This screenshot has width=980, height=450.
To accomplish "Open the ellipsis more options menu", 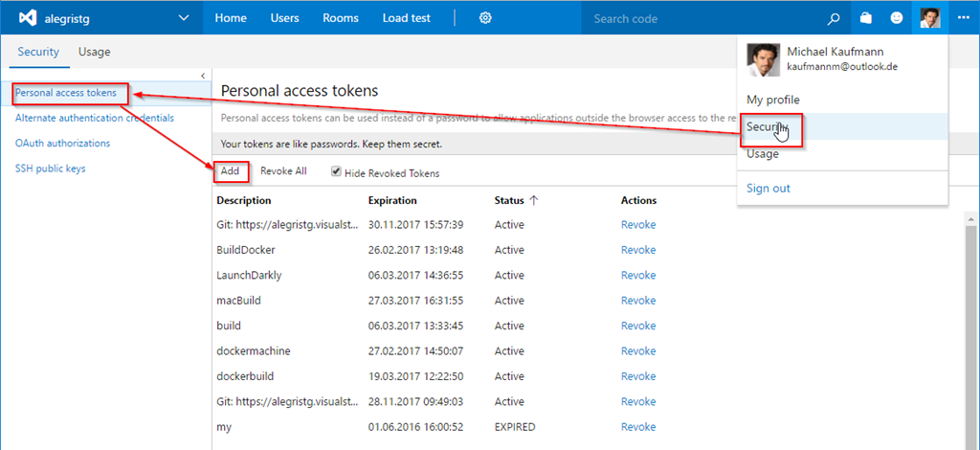I will [x=963, y=18].
